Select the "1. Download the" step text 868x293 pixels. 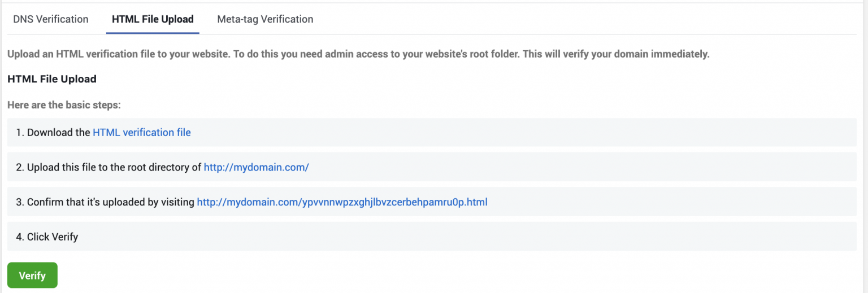(53, 133)
